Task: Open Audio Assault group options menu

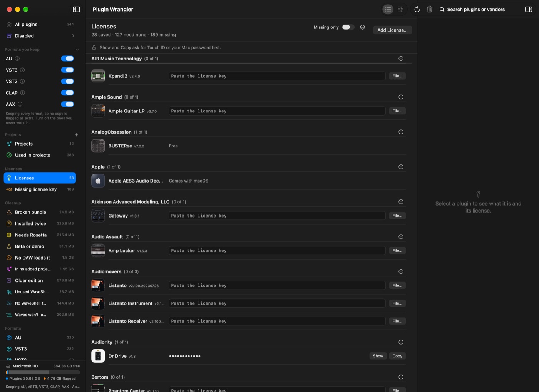Action: pyautogui.click(x=401, y=237)
